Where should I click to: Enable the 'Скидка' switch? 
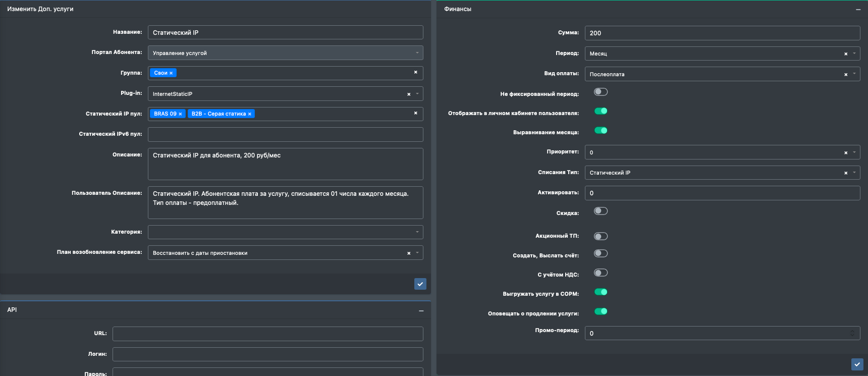click(601, 211)
